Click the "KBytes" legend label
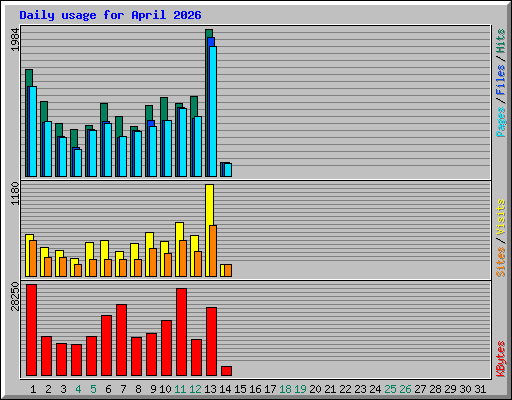Viewport: 512px width, 400px height. 500,359
